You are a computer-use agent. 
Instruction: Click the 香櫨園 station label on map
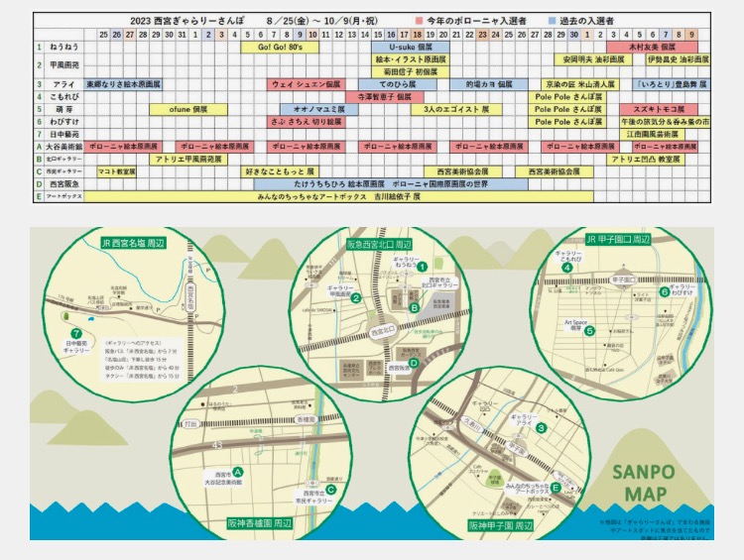[305, 419]
